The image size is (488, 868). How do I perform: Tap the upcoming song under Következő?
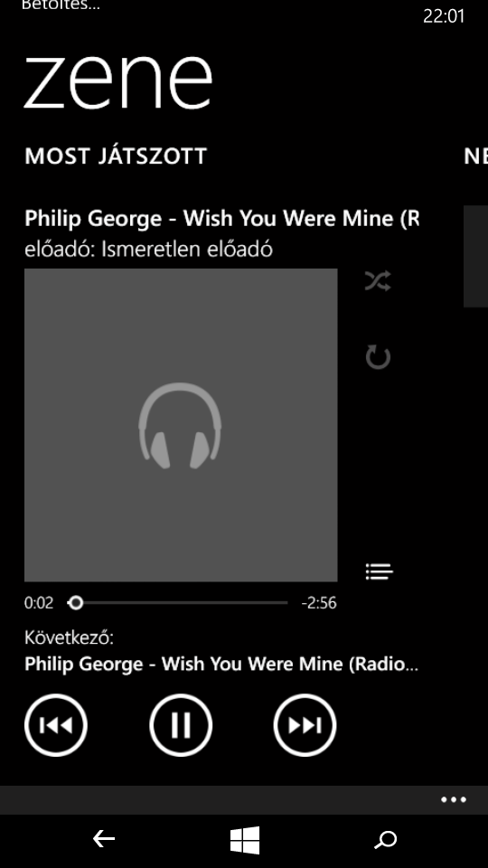(221, 664)
